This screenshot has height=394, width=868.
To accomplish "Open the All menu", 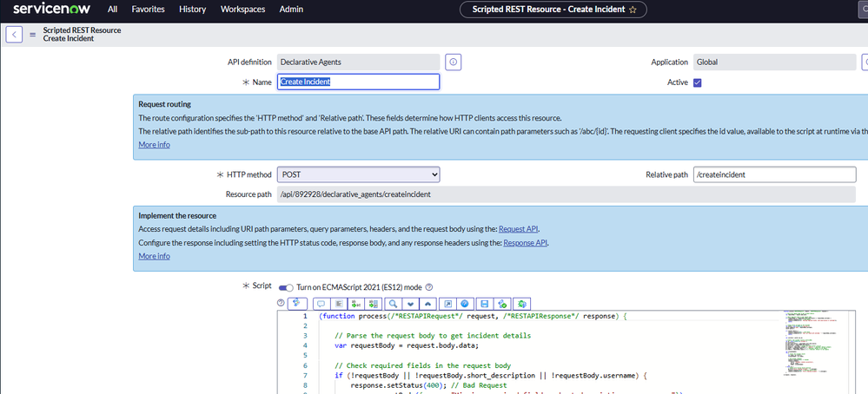I will pyautogui.click(x=113, y=10).
